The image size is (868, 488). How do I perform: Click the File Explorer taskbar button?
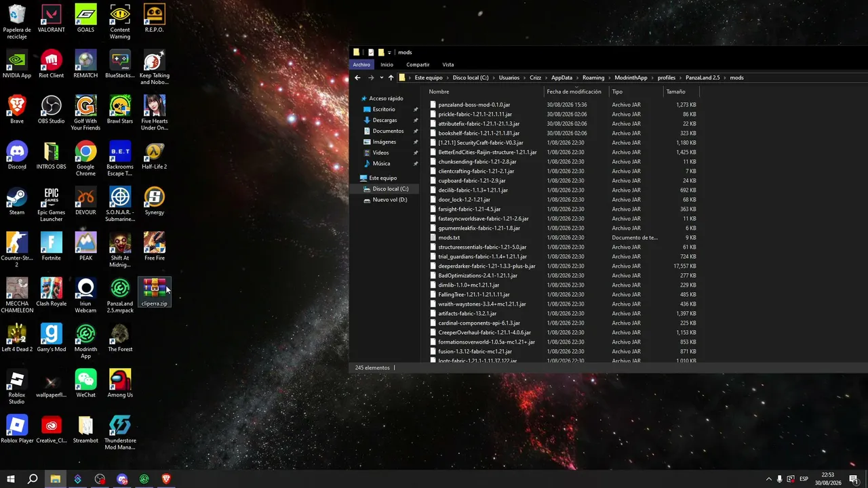click(x=55, y=479)
